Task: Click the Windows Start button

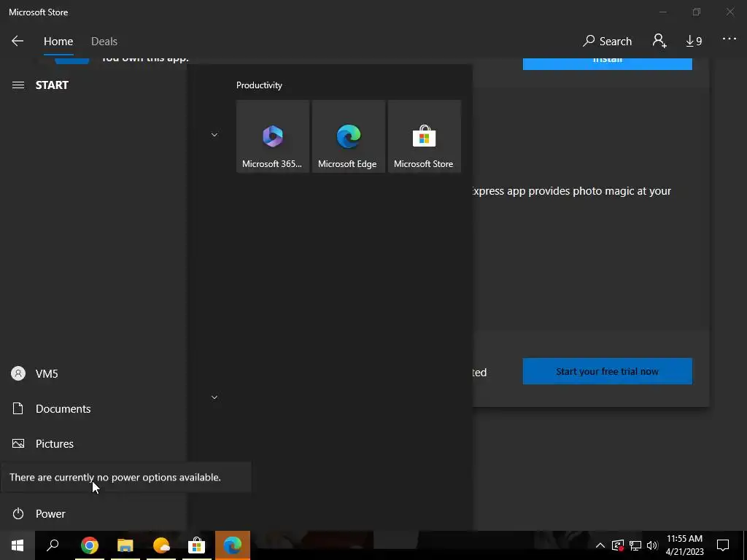Action: pos(18,545)
